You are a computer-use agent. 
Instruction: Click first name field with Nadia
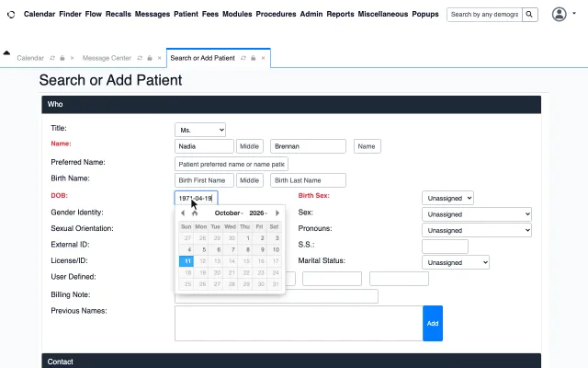[204, 146]
